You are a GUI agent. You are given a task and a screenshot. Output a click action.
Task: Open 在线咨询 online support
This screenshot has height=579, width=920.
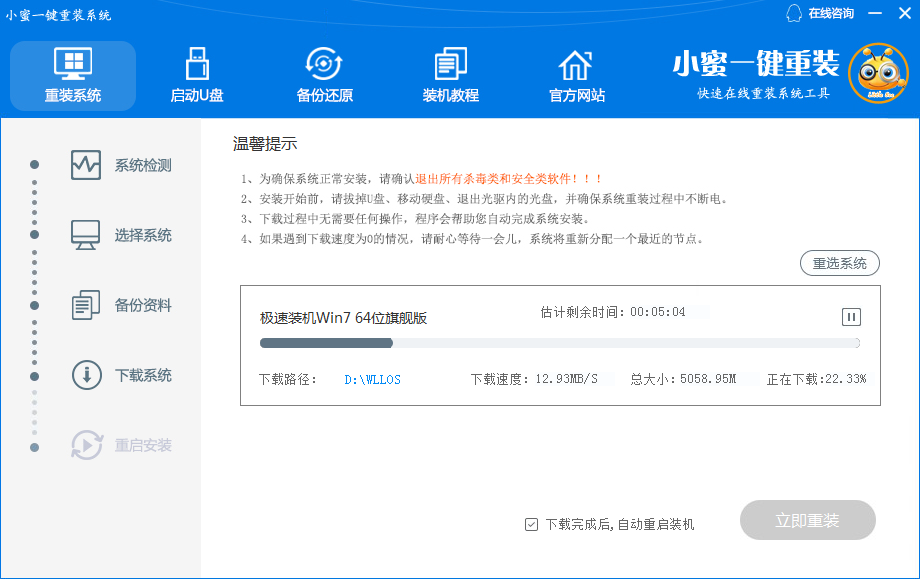pyautogui.click(x=821, y=13)
